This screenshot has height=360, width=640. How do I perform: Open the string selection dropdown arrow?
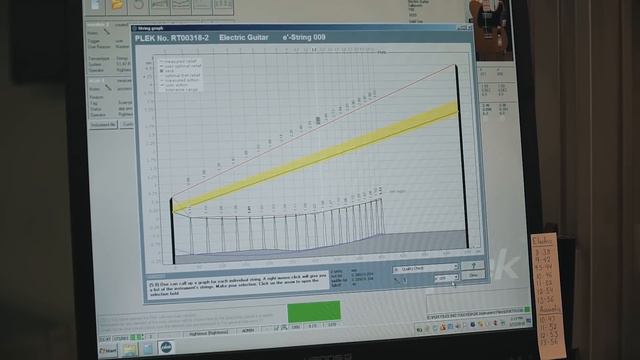456,278
